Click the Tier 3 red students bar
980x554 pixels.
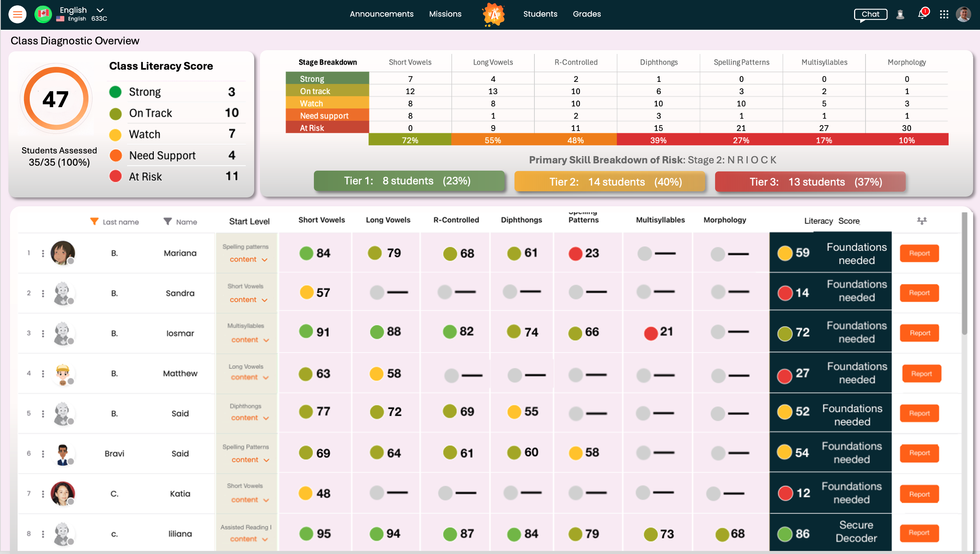(810, 182)
